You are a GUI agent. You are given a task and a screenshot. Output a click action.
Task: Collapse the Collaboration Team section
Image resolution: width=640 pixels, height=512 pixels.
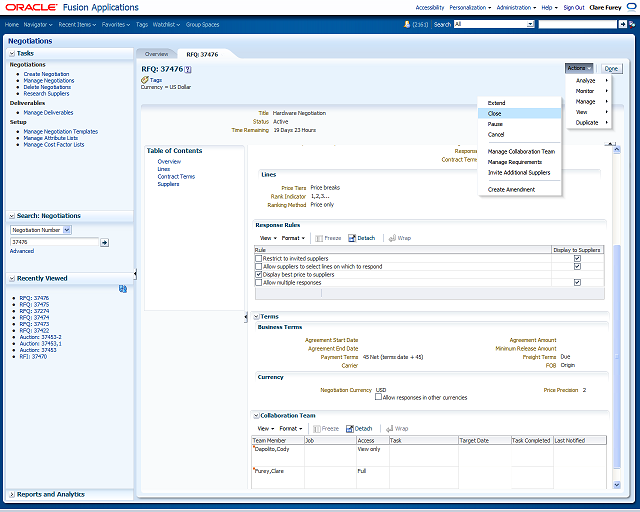[x=256, y=416]
